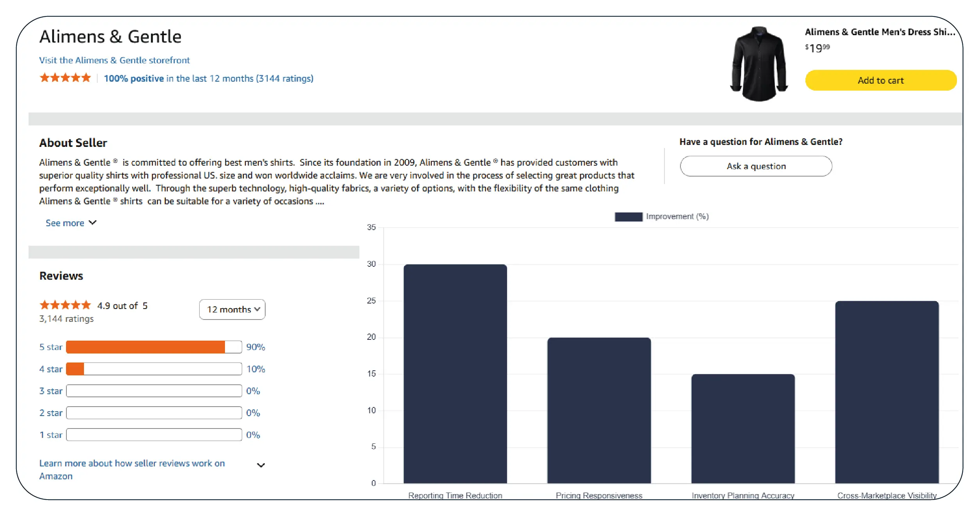Image resolution: width=980 pixels, height=516 pixels.
Task: Open Alimens & Gentle Men's Dress Shirt title
Action: click(880, 32)
